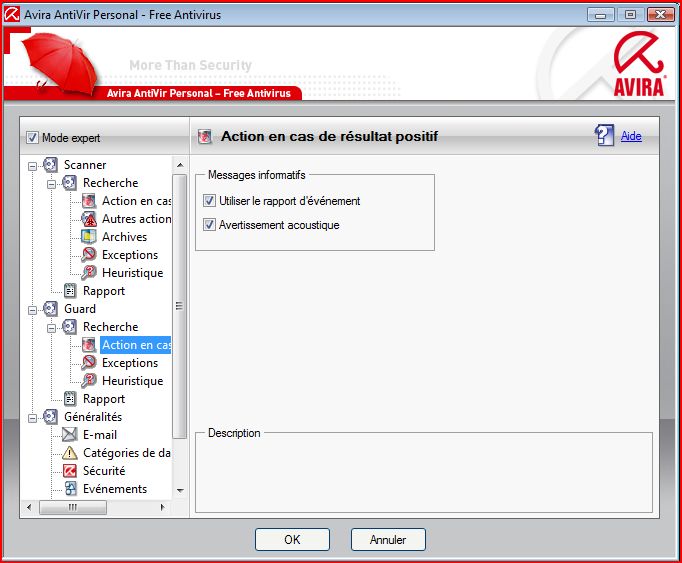
Task: Click the tree vertical scrollbar thumb
Action: point(180,306)
